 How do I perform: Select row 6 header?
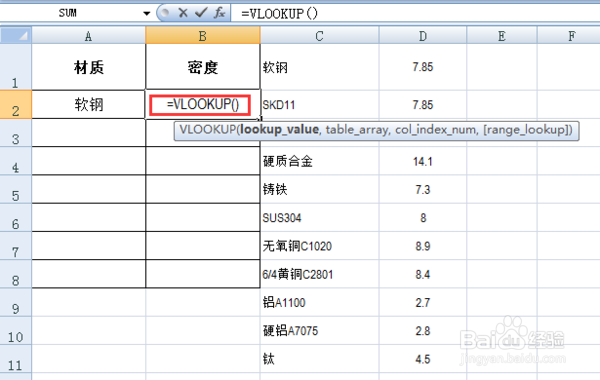(x=16, y=218)
